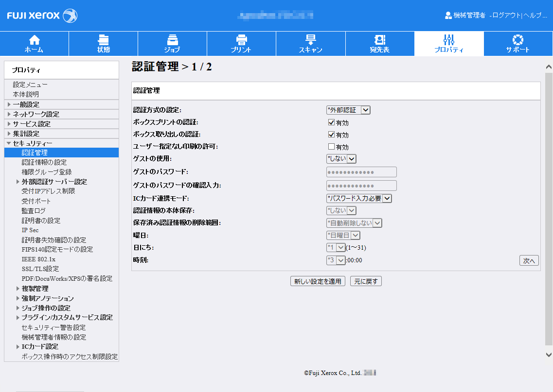Apply settings with 新しい設定を適用 button
553x392 pixels.
click(x=318, y=281)
